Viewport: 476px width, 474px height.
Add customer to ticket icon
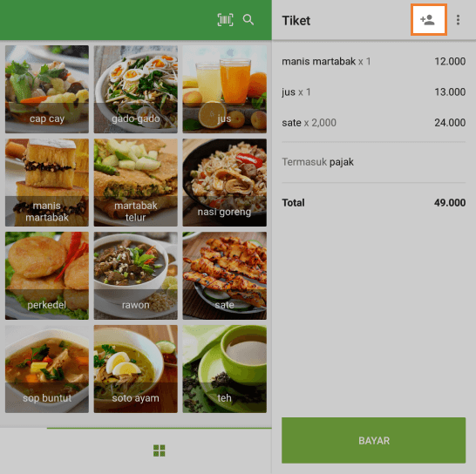point(428,20)
